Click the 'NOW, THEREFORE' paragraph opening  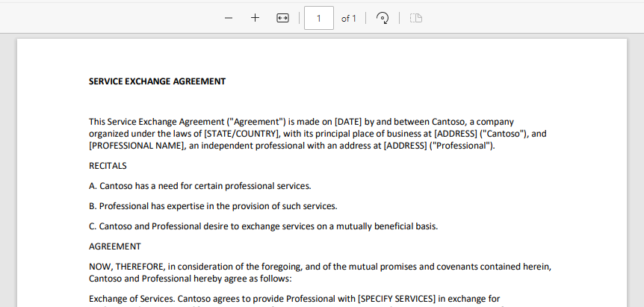click(127, 267)
